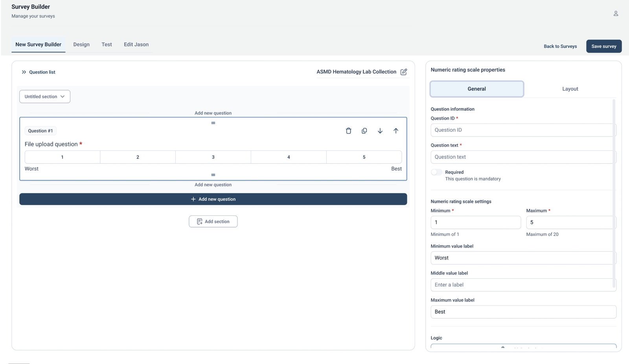Move Question #1 down with arrow

(380, 131)
